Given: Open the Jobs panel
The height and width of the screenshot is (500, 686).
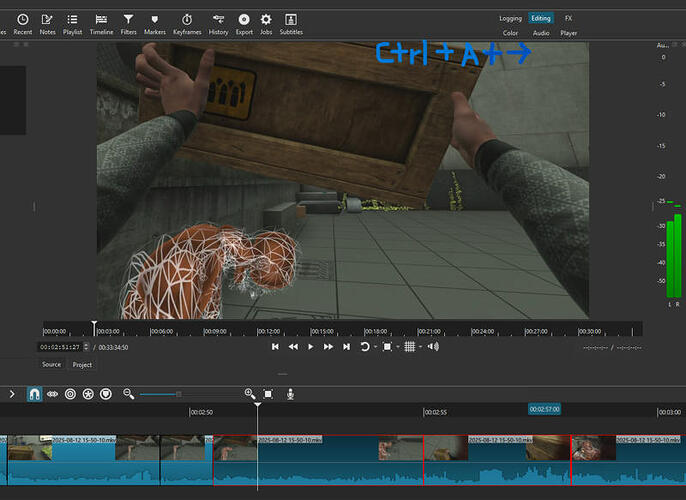Looking at the screenshot, I should [x=266, y=24].
